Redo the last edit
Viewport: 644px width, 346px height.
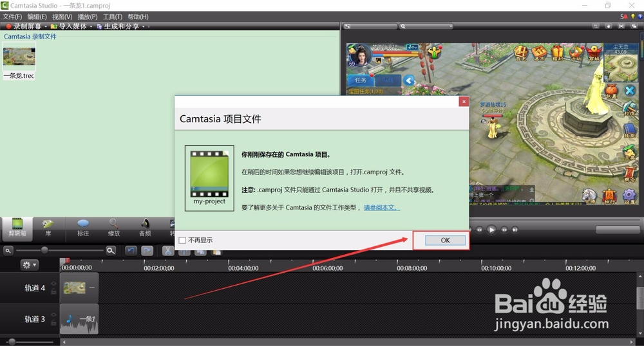click(147, 250)
